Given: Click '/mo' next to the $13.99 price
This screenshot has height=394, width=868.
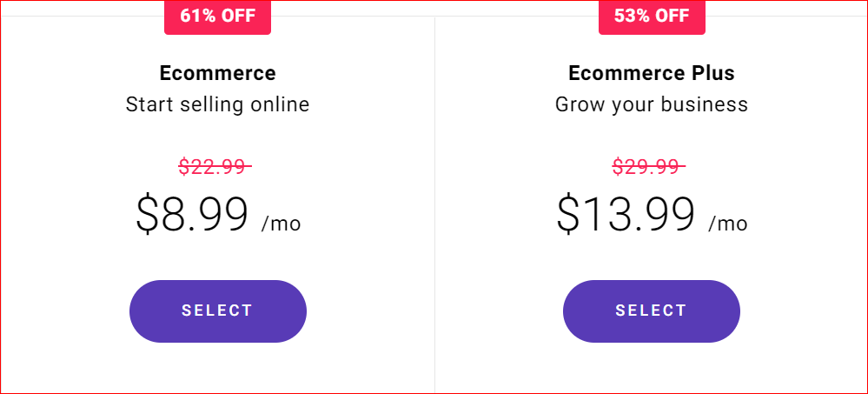Looking at the screenshot, I should coord(727,224).
